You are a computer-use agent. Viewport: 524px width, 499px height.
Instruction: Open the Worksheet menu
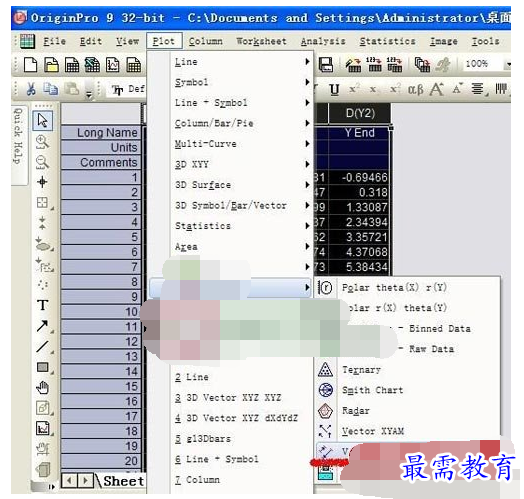[x=261, y=41]
